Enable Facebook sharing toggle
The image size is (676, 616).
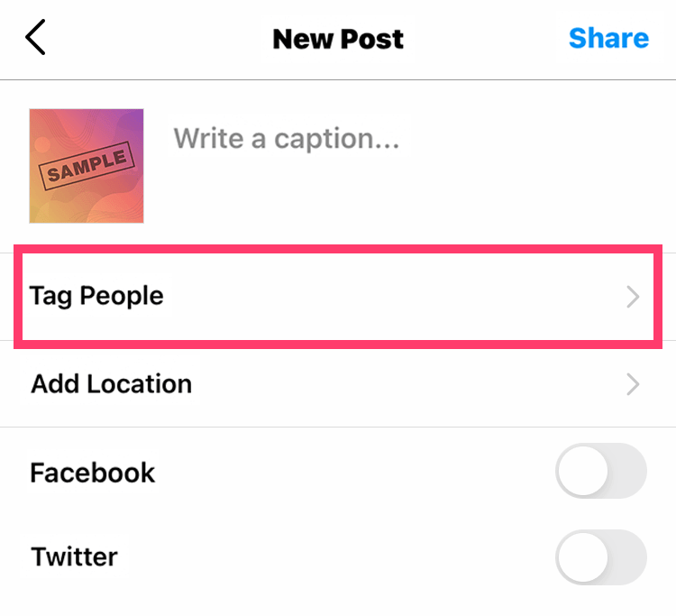(601, 472)
